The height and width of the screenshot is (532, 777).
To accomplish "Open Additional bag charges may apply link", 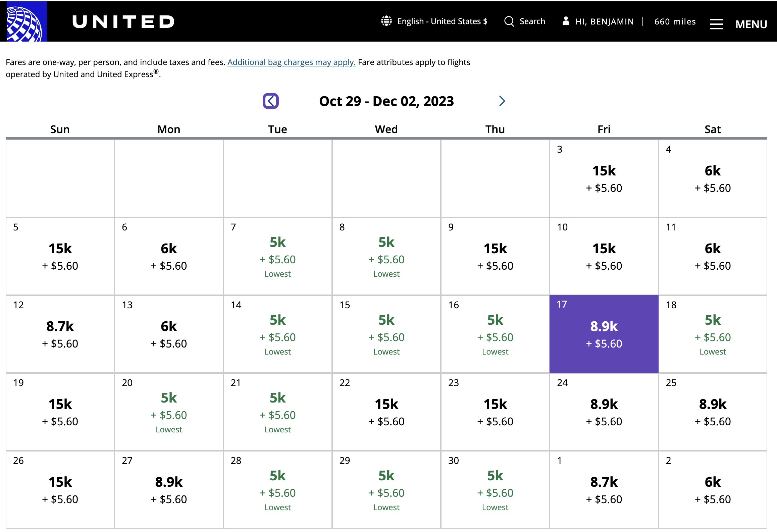I will coord(292,62).
